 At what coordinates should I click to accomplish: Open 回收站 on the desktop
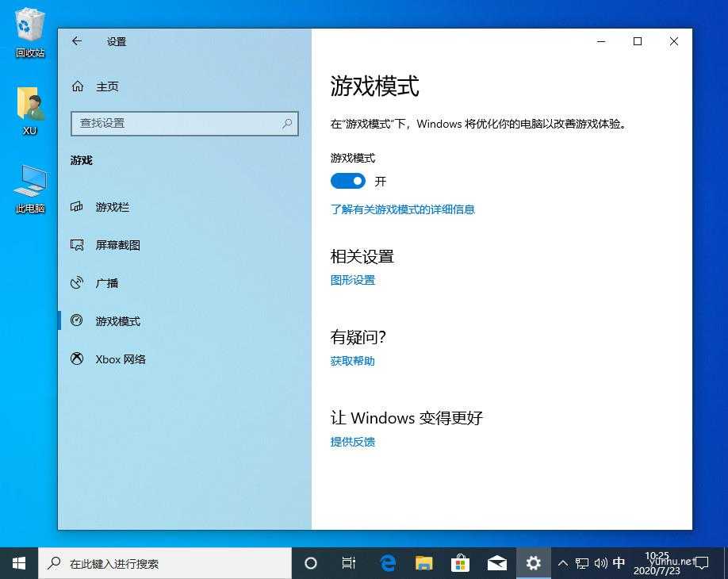click(29, 32)
